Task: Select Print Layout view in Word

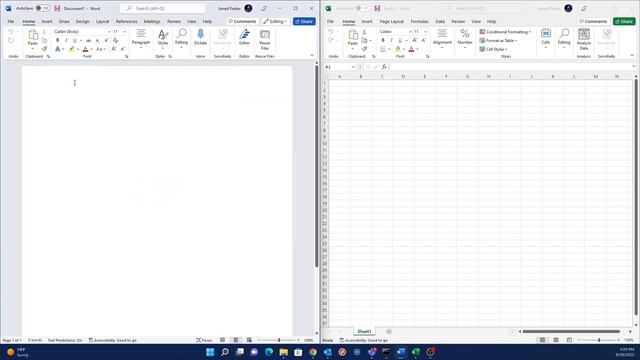Action: [x=236, y=340]
